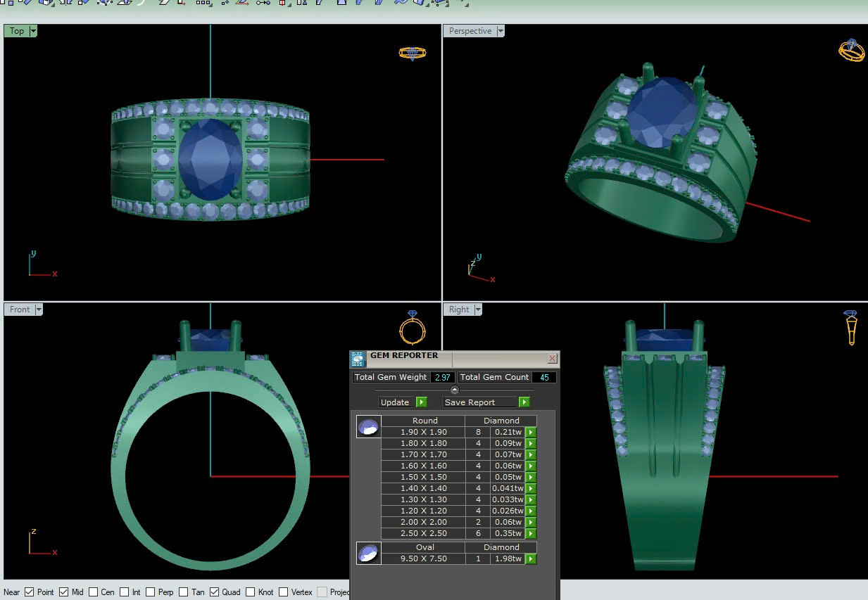Disable the Point object snap checkbox

click(30, 592)
